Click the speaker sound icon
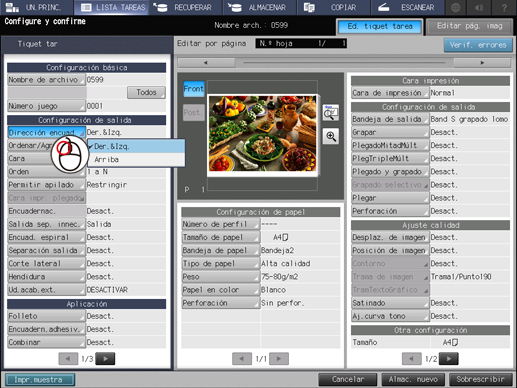The width and height of the screenshot is (517, 388). tap(479, 7)
